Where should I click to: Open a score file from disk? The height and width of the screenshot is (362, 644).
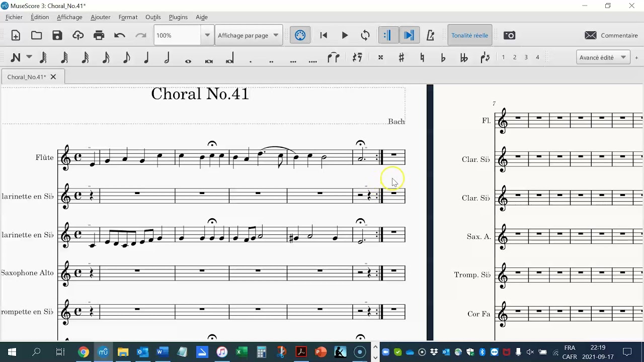tap(36, 35)
